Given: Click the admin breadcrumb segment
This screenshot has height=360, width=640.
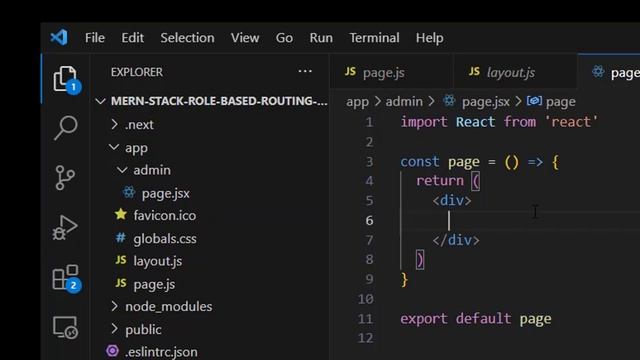Looking at the screenshot, I should point(404,101).
